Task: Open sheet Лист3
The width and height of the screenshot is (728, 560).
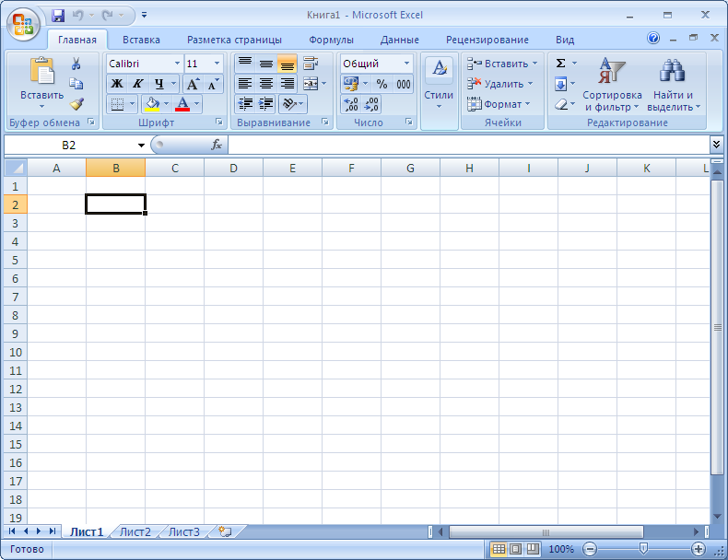Action: coord(184,531)
